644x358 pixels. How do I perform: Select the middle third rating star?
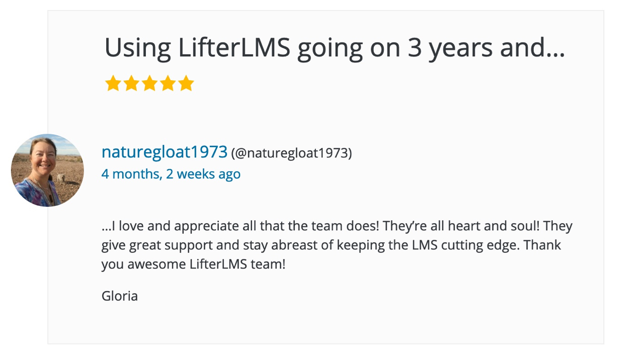[149, 83]
